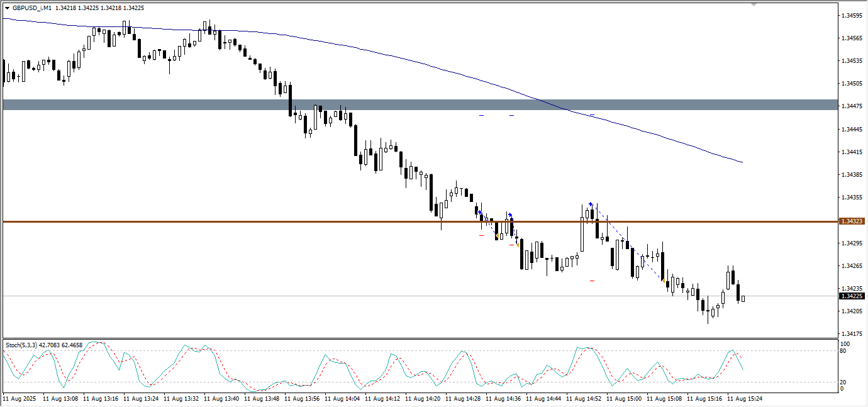Select the long blue dashed trade line

click(x=626, y=242)
